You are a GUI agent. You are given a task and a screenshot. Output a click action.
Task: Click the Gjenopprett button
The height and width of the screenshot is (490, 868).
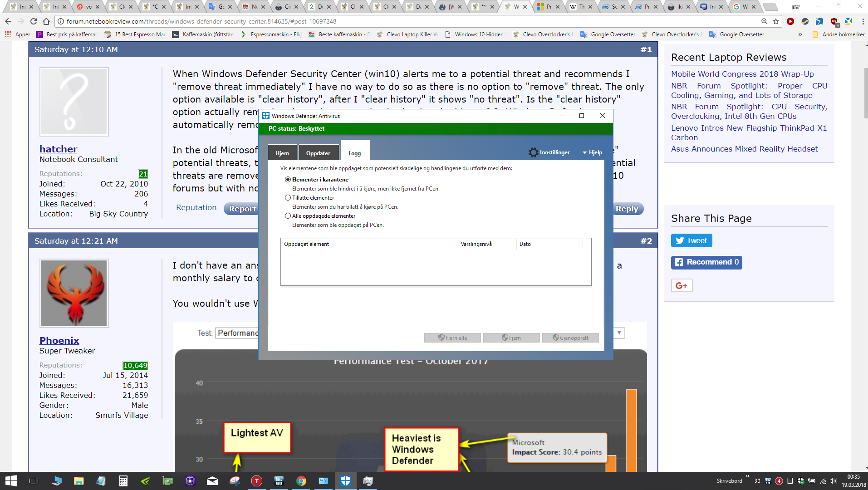pyautogui.click(x=570, y=338)
